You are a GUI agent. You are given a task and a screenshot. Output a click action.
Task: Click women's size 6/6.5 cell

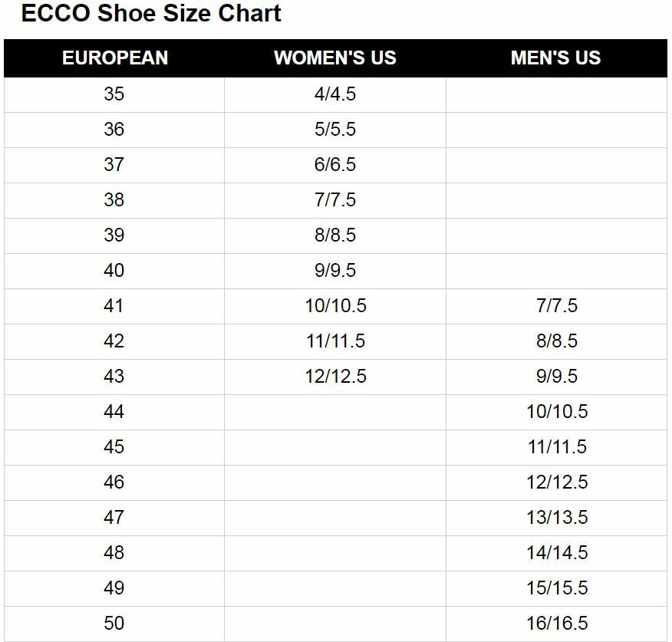click(335, 165)
